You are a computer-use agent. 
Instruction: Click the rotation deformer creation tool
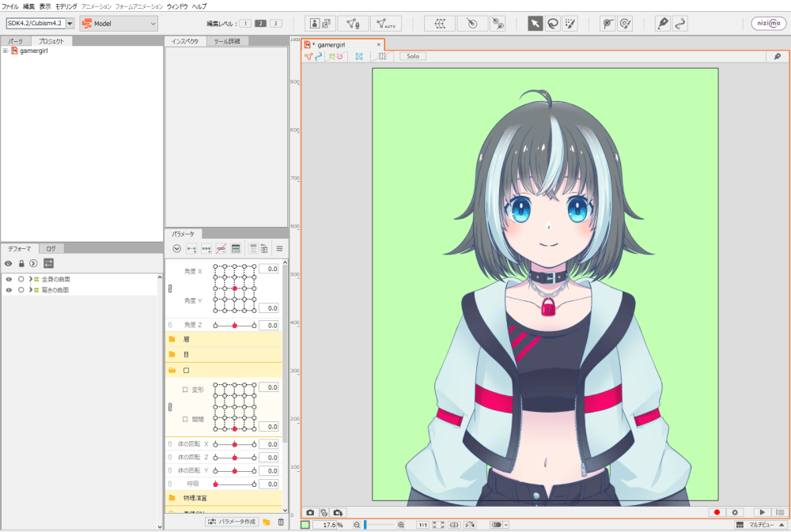point(472,23)
